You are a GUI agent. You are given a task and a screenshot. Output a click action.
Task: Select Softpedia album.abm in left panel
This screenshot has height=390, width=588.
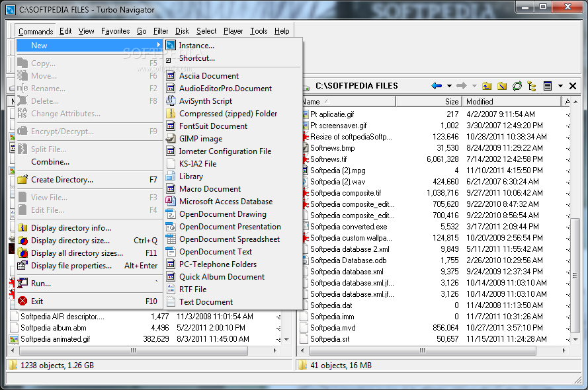(x=54, y=328)
